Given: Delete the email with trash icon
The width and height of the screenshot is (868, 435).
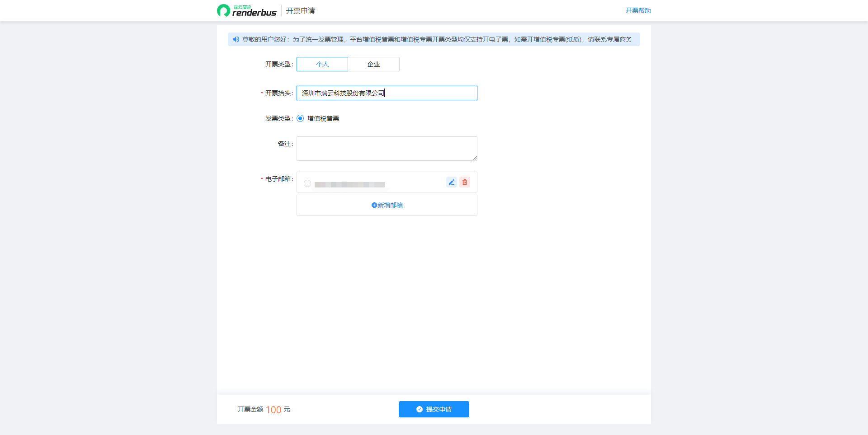Looking at the screenshot, I should click(x=465, y=182).
